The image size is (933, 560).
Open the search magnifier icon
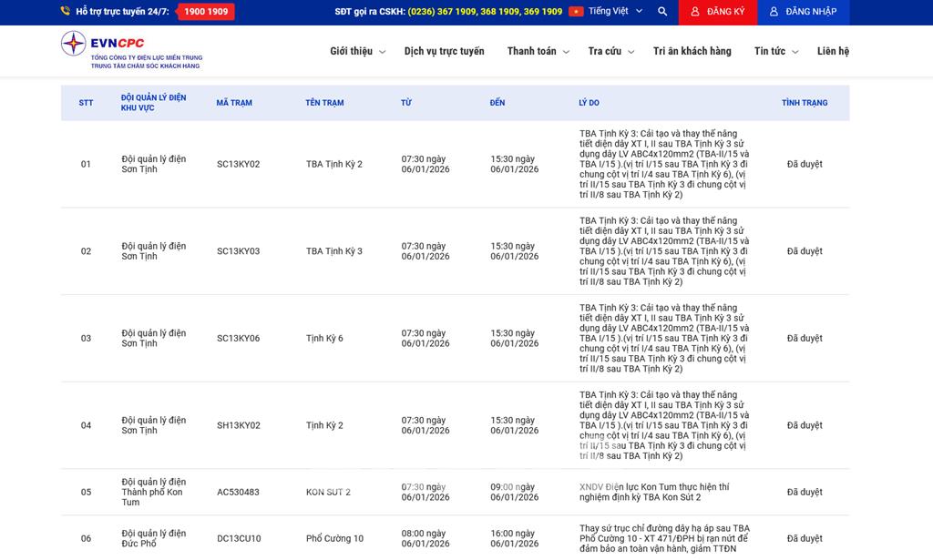coord(662,12)
